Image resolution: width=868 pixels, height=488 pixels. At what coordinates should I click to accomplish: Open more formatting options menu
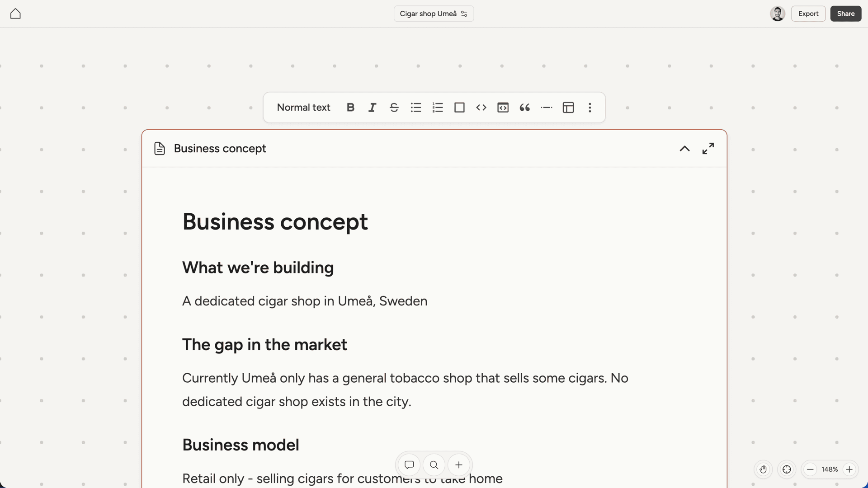590,108
